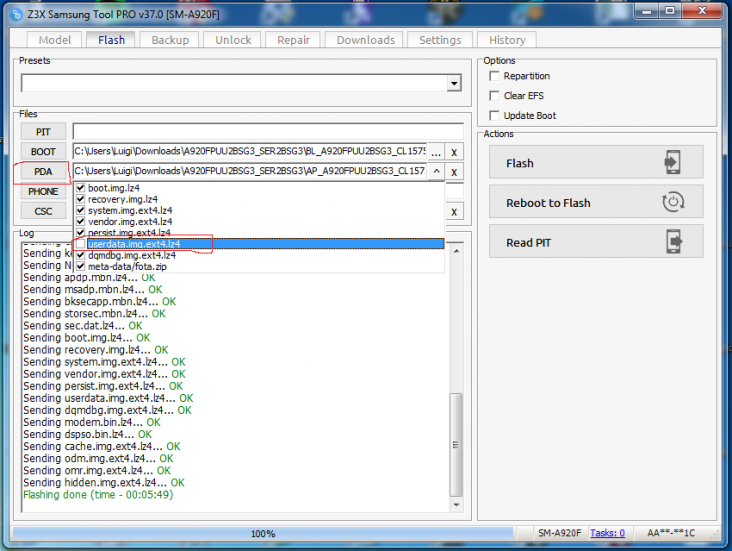The height and width of the screenshot is (551, 732).
Task: Click 'Sending storsec.mbn.lz4... OK' log line
Action: click(94, 313)
